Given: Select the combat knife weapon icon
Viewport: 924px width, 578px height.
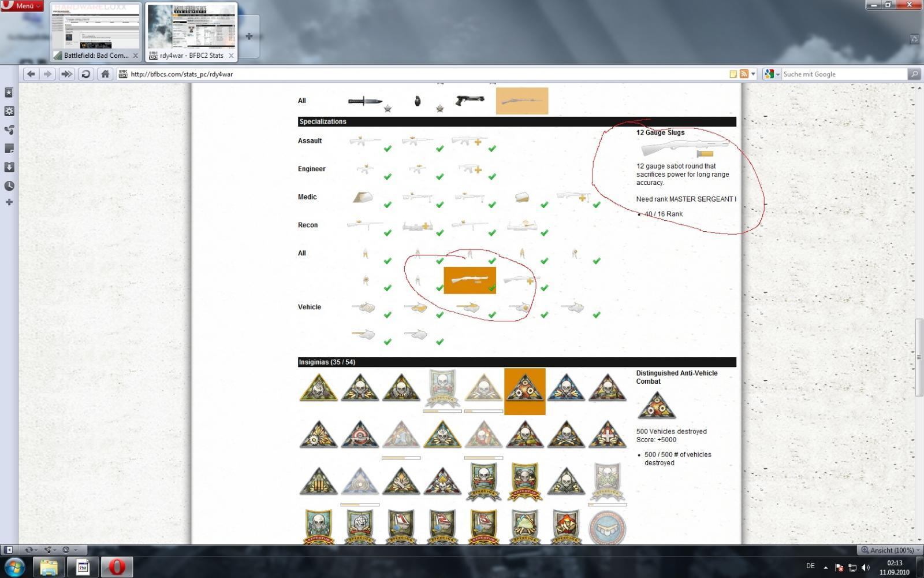Looking at the screenshot, I should click(x=365, y=101).
